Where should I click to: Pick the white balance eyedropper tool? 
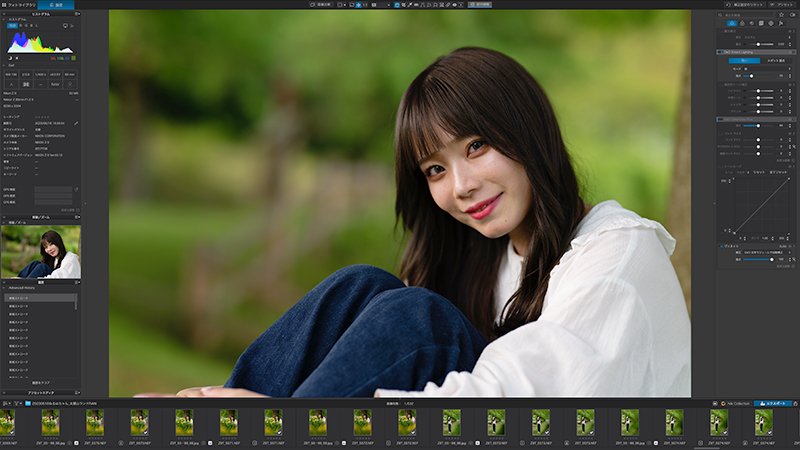(410, 5)
